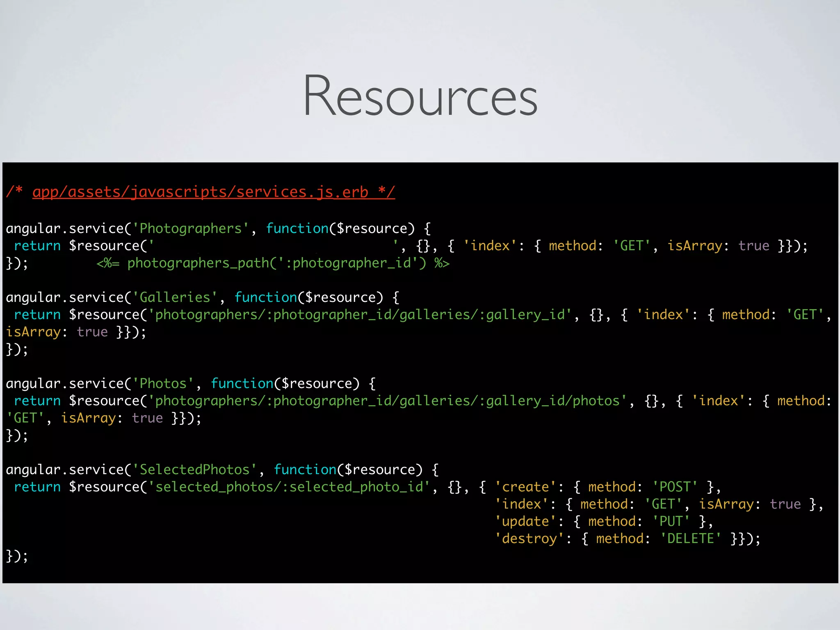
Task: Click the 'DELETE' method string
Action: tap(691, 539)
